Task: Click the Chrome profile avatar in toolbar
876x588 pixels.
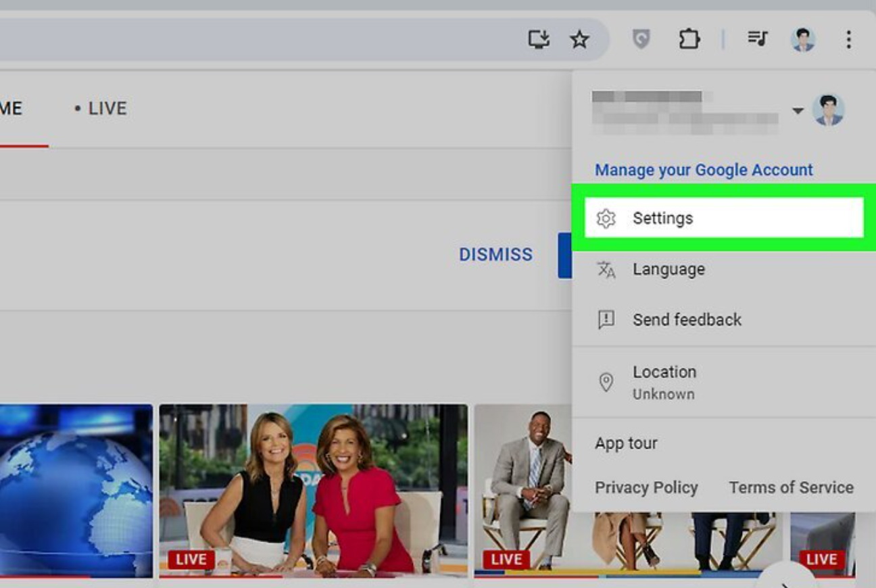Action: (x=803, y=39)
